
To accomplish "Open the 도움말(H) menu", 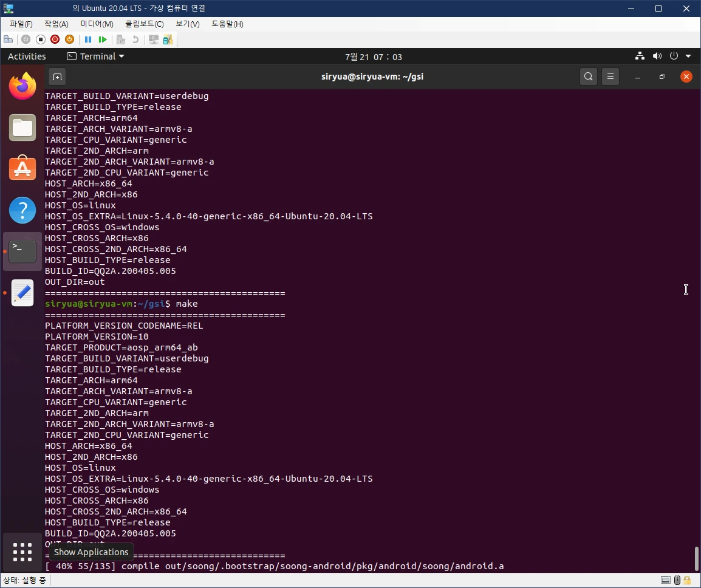I will tap(227, 24).
